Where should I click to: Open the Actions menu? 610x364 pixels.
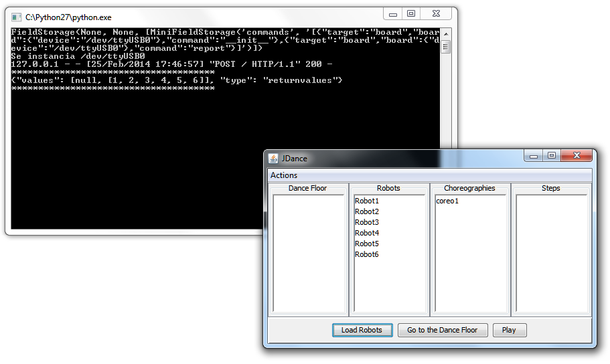[x=284, y=175]
